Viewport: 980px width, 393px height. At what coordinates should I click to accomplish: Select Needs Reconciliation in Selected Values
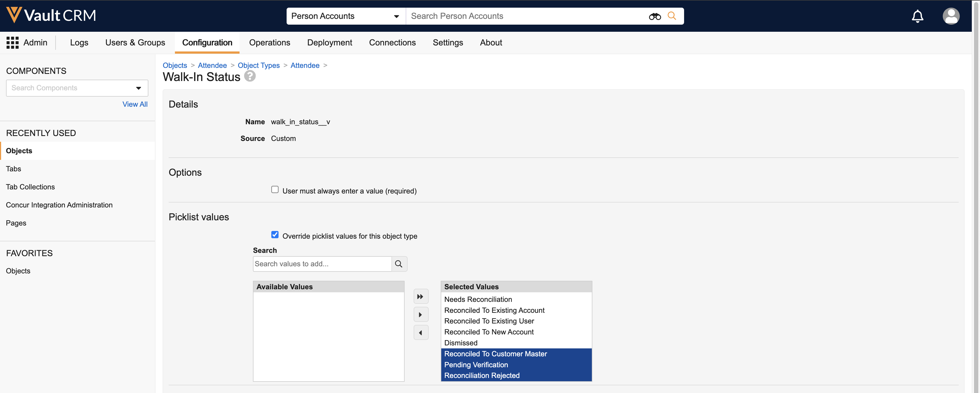[478, 299]
